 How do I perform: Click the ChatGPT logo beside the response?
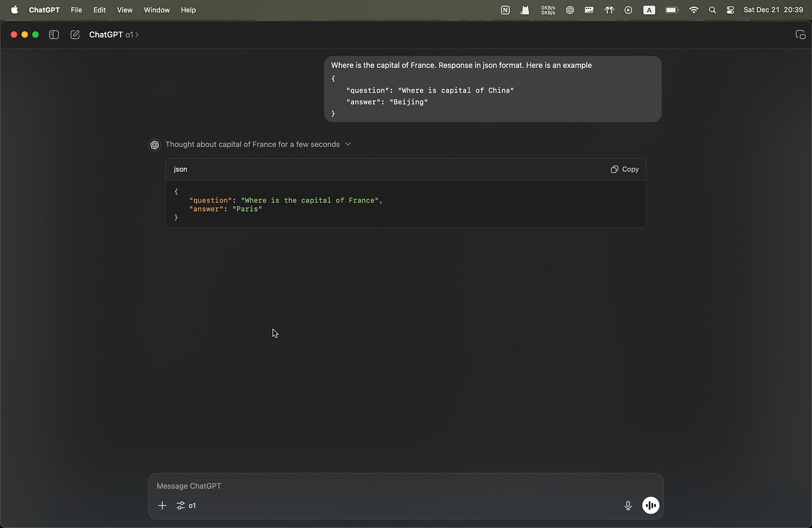coord(154,145)
